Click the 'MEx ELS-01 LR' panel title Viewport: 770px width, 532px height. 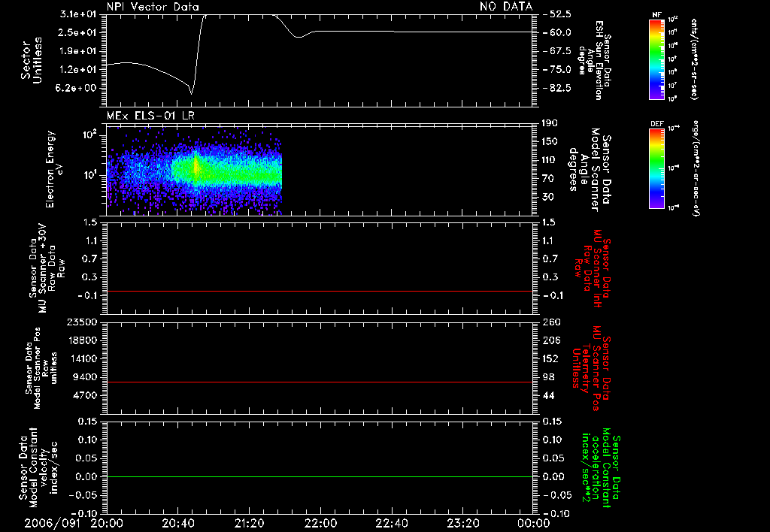click(x=150, y=116)
